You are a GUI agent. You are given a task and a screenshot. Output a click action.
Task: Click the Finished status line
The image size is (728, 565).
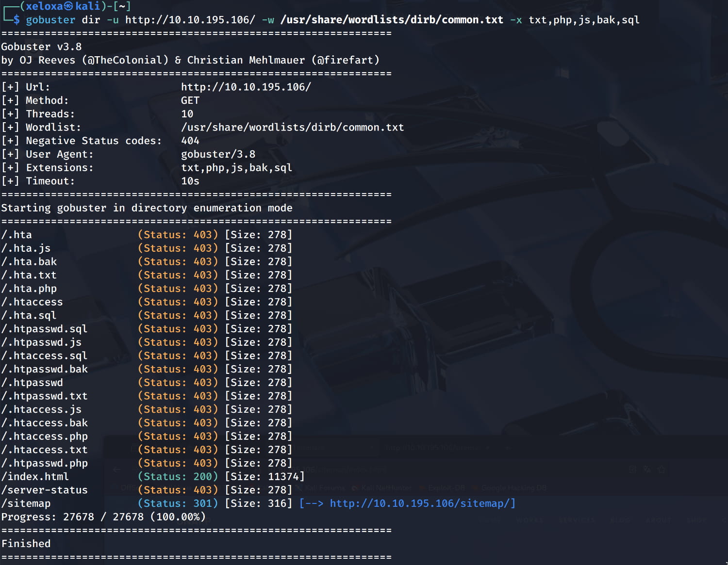coord(26,544)
